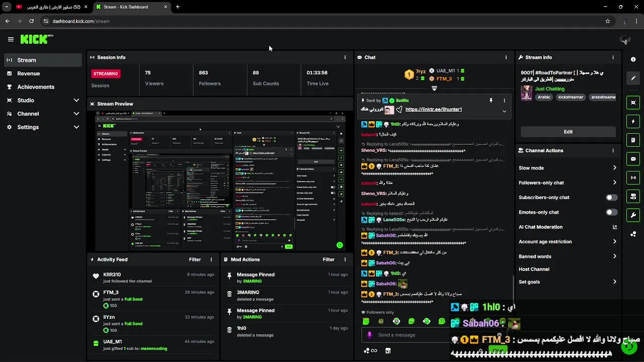Select Stream in left sidebar

pyautogui.click(x=42, y=60)
